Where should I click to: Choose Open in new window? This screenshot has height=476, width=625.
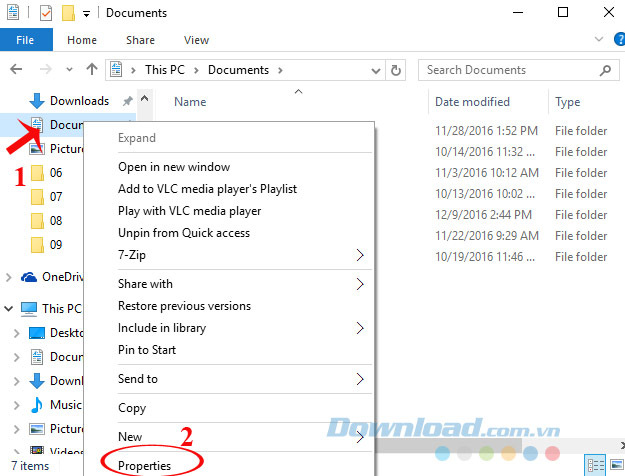click(x=174, y=167)
